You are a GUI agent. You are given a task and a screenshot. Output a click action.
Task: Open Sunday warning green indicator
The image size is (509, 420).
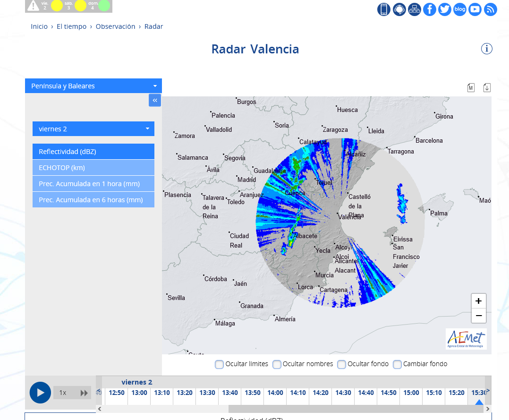coord(104,6)
